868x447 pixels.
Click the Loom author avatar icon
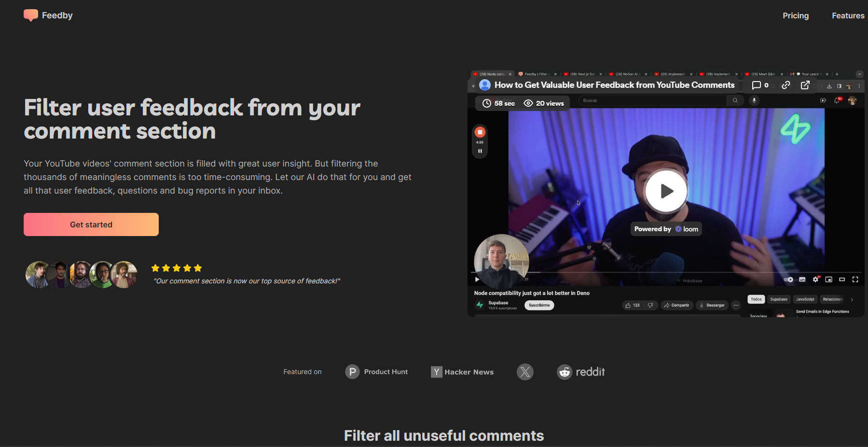tap(485, 85)
